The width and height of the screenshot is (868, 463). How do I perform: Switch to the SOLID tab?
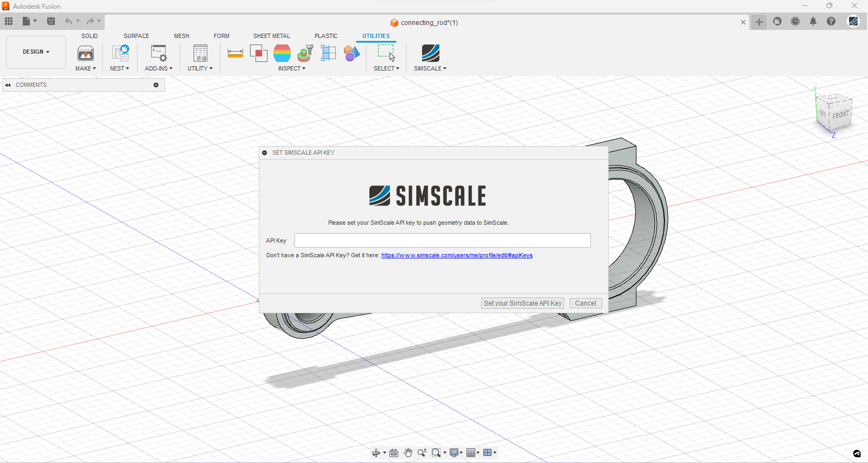(90, 36)
